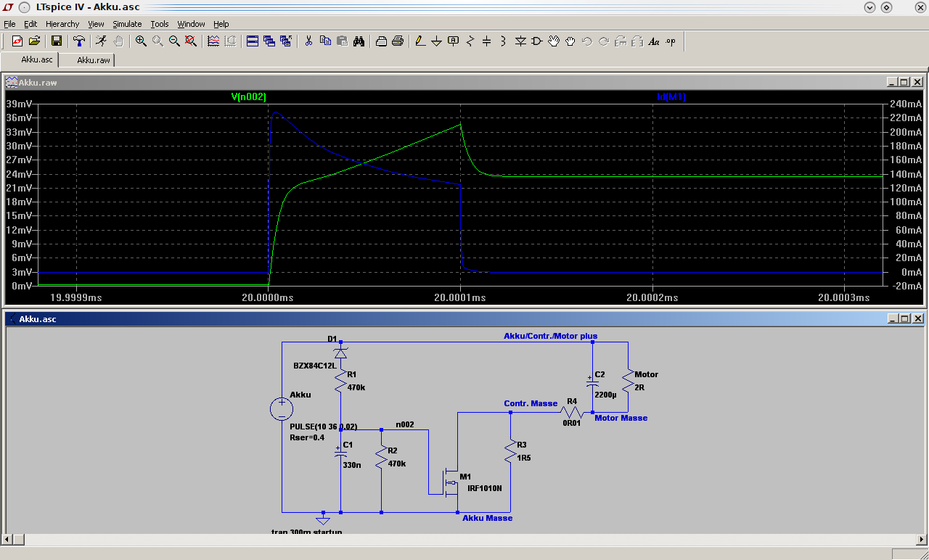Click the Zoom to Fit crossed magnifier icon
Image resolution: width=929 pixels, height=560 pixels.
[191, 41]
